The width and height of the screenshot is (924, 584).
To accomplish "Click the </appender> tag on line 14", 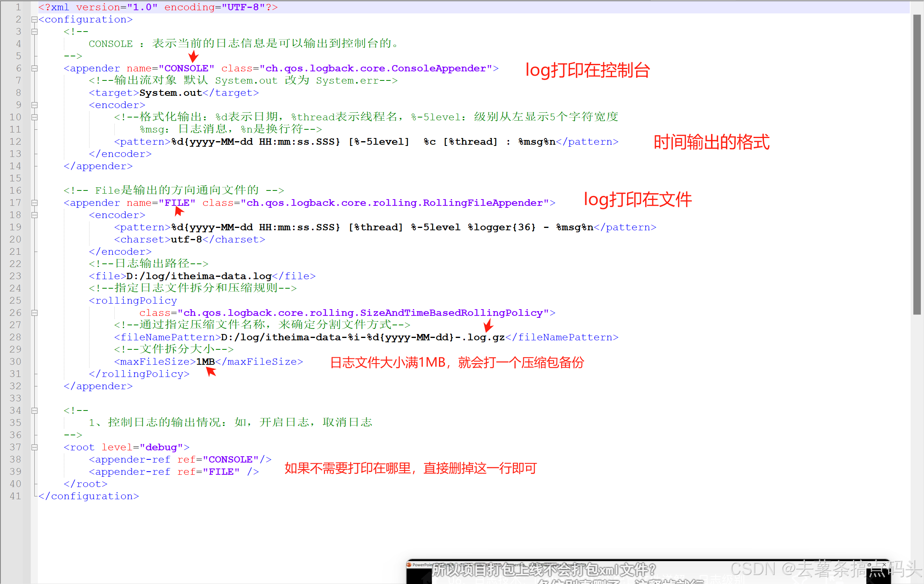I will click(x=98, y=166).
